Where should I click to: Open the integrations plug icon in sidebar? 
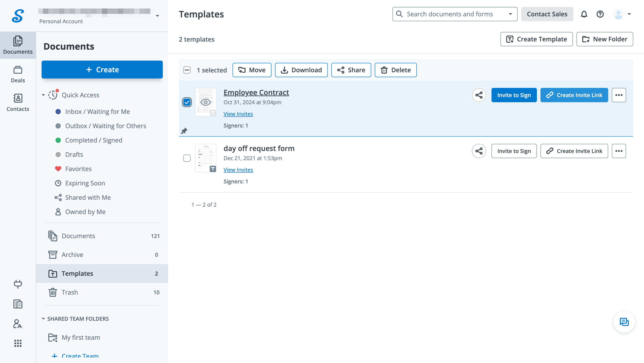(18, 284)
